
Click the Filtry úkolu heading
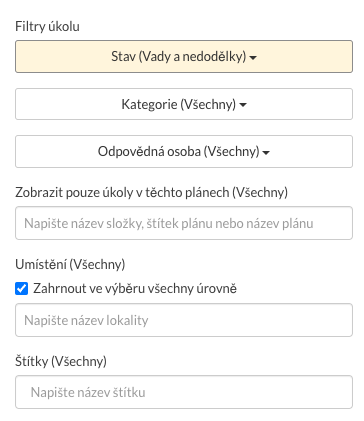click(47, 26)
